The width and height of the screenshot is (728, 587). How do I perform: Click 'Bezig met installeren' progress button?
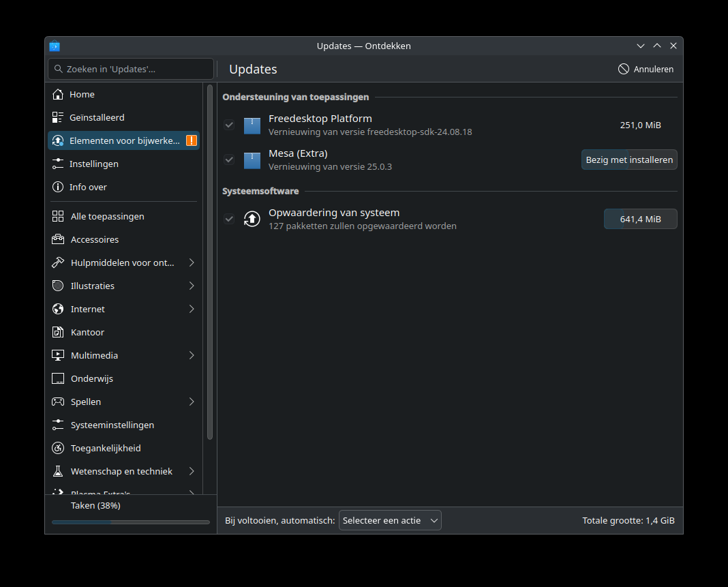[x=629, y=160]
